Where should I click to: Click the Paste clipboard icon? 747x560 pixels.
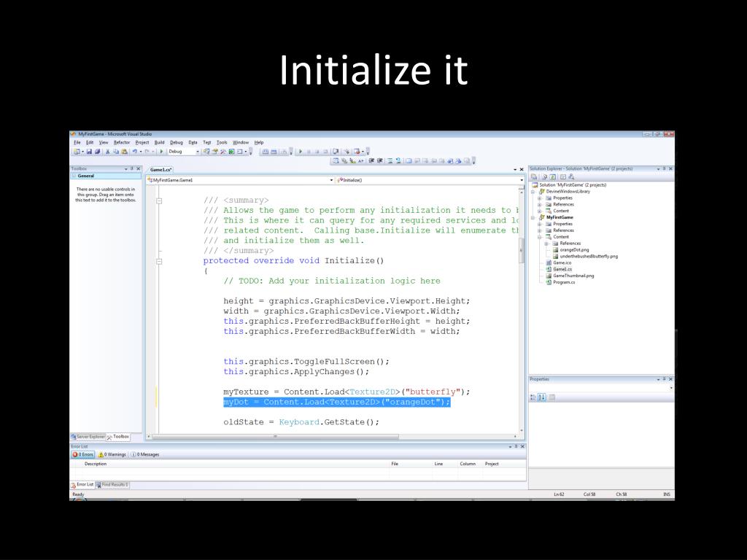point(124,152)
